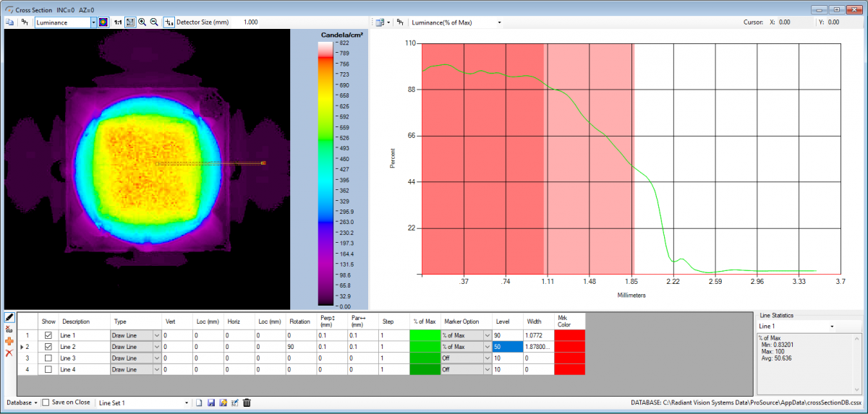Select the 1:1 actual size button

click(x=118, y=22)
